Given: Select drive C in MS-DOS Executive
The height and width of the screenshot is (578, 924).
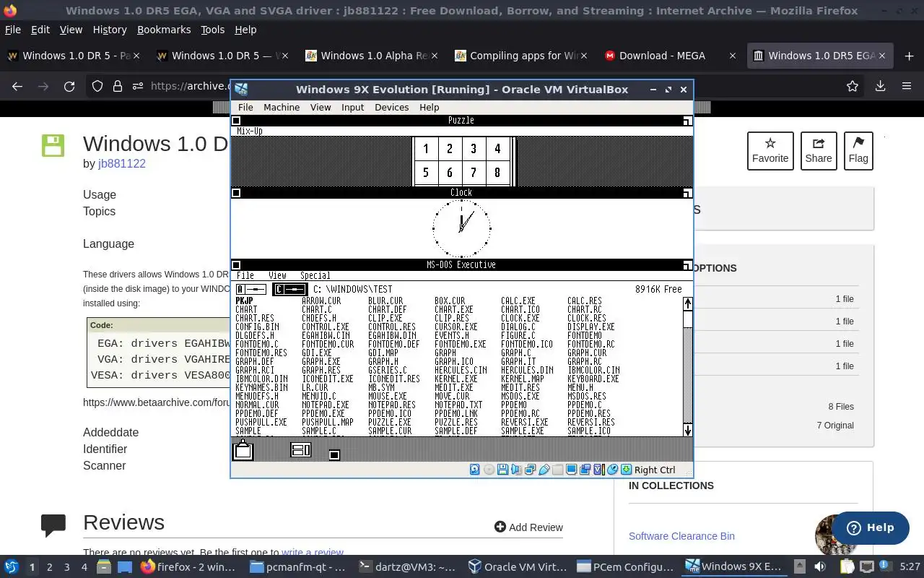Looking at the screenshot, I should (289, 289).
